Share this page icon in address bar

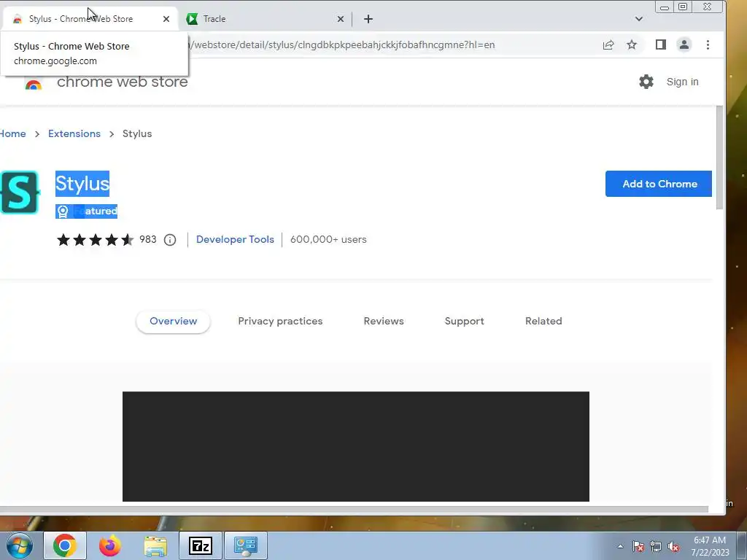coord(608,44)
